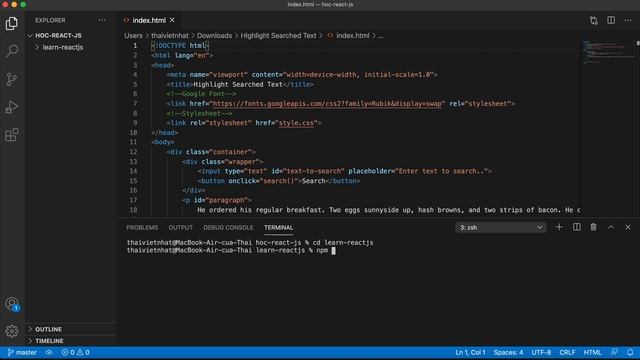Click the breadcrumb trailing ellipsis
Viewport: 640px width, 360px height.
point(380,36)
